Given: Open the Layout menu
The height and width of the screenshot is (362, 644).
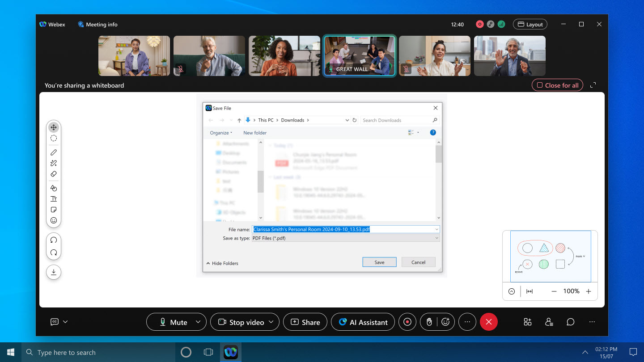Looking at the screenshot, I should click(530, 25).
